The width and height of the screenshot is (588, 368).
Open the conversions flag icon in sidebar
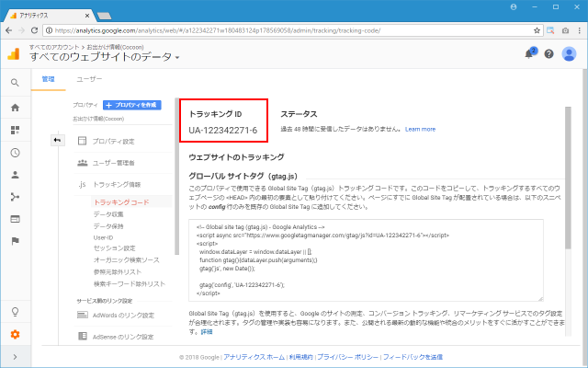point(15,240)
